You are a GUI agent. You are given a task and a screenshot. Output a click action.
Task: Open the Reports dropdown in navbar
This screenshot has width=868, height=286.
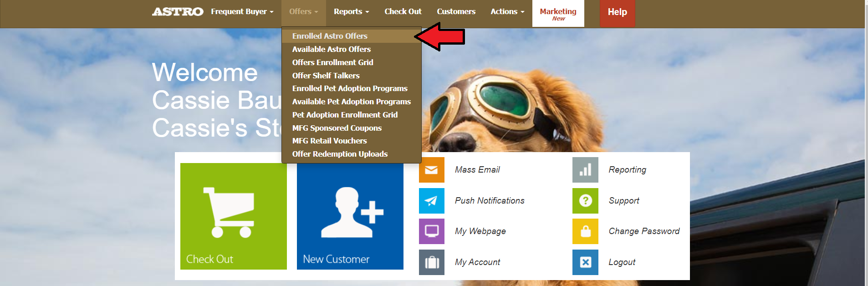coord(351,12)
